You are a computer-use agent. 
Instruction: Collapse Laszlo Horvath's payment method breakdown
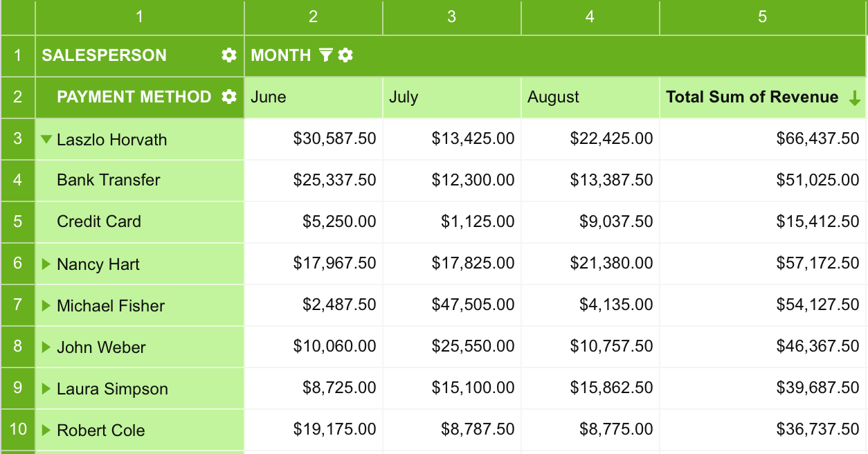[x=46, y=139]
